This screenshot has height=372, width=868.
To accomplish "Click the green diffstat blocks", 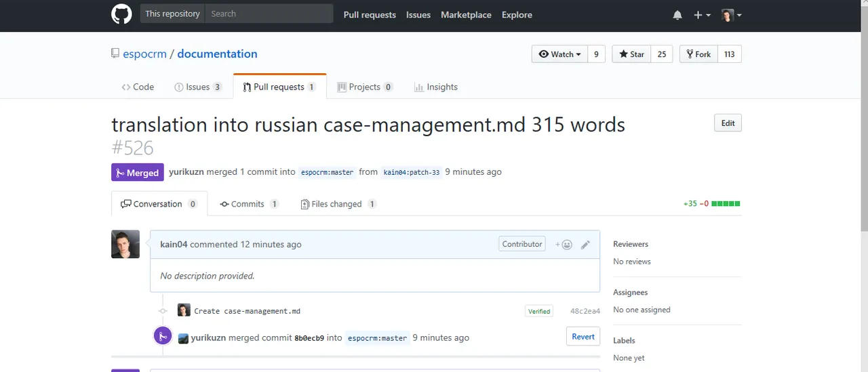I will click(726, 203).
